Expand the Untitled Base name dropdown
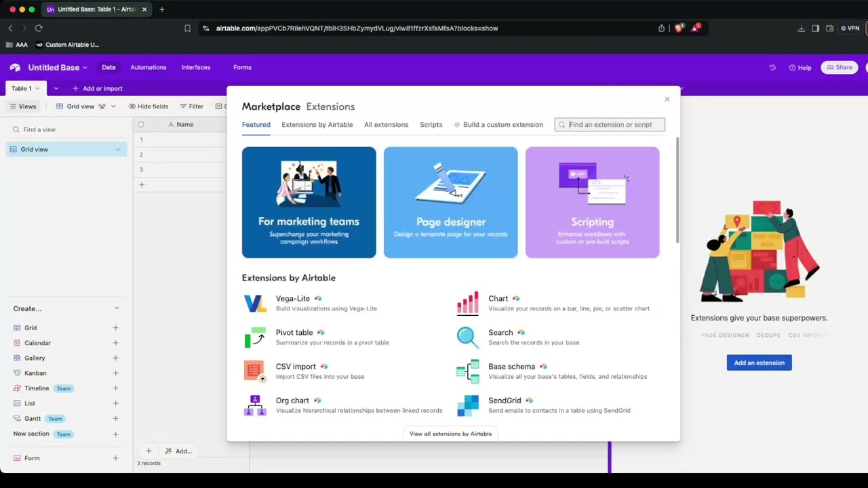 (x=85, y=68)
